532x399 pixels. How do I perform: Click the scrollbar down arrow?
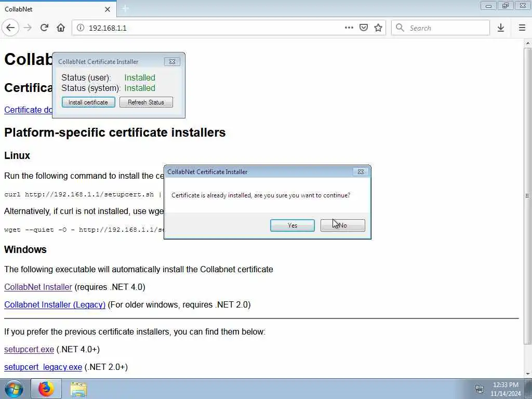tap(528, 374)
